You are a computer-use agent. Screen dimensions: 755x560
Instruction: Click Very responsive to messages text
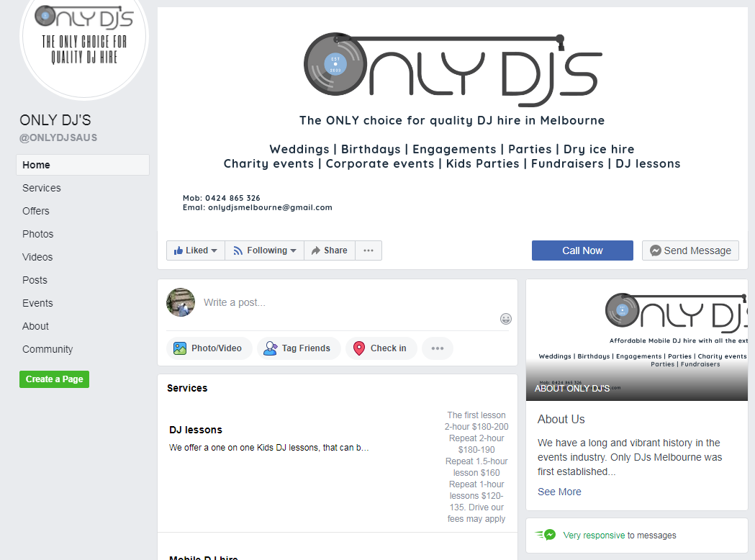(x=619, y=535)
